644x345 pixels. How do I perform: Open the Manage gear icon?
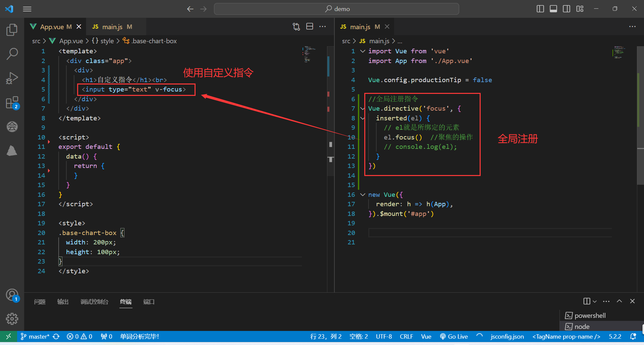(x=12, y=319)
